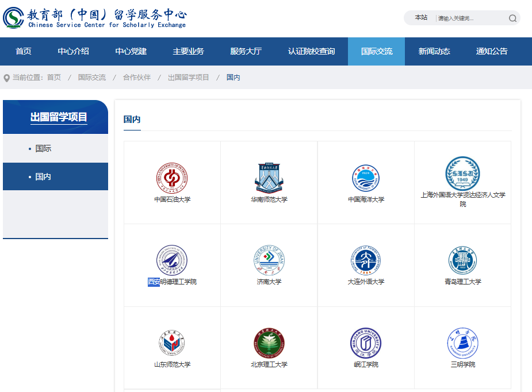
Task: Click the 三明学院 name link
Action: tap(463, 364)
